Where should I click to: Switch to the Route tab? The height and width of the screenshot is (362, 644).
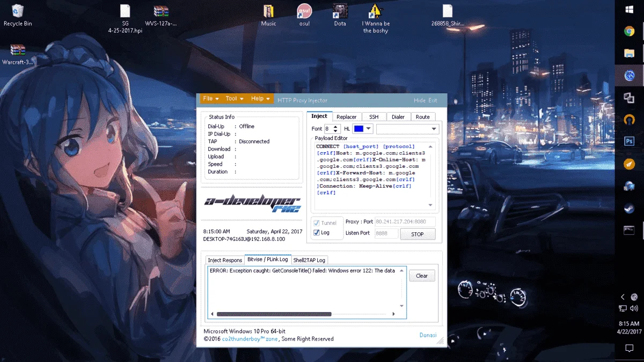pyautogui.click(x=423, y=117)
